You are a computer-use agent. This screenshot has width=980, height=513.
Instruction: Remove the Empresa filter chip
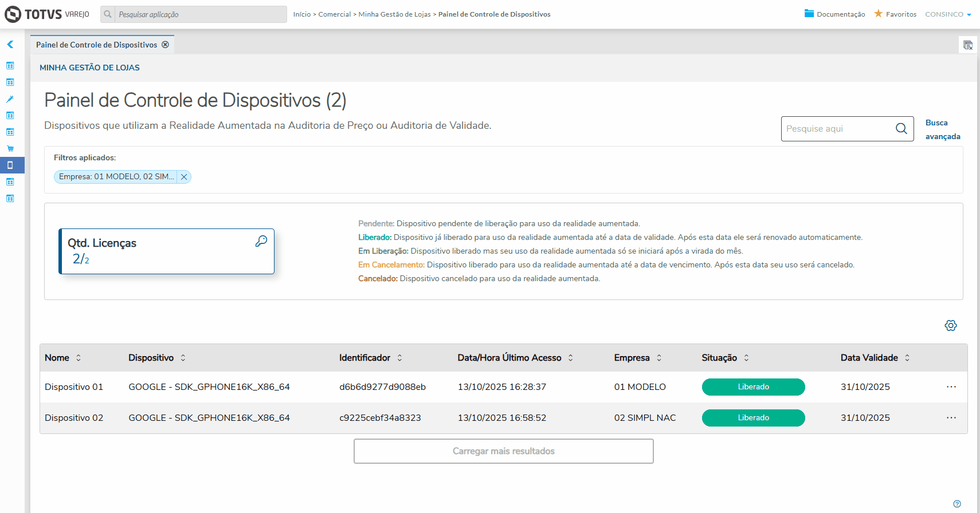click(184, 177)
